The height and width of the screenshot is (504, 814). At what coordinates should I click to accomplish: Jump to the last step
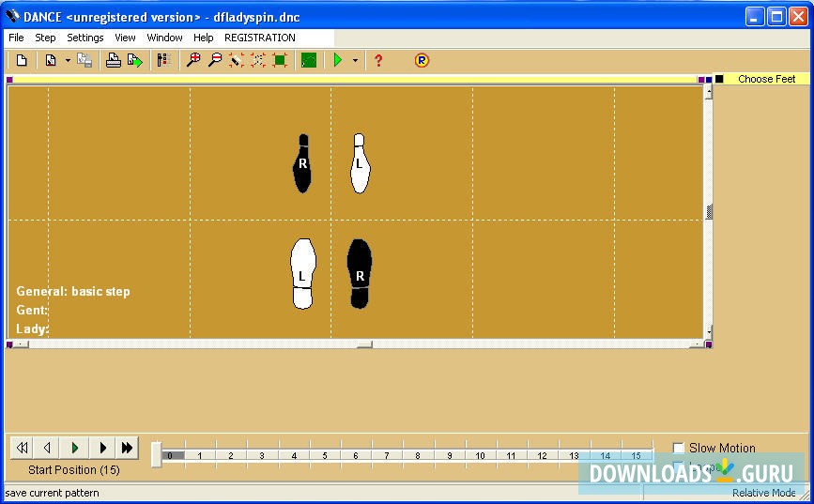pyautogui.click(x=127, y=448)
